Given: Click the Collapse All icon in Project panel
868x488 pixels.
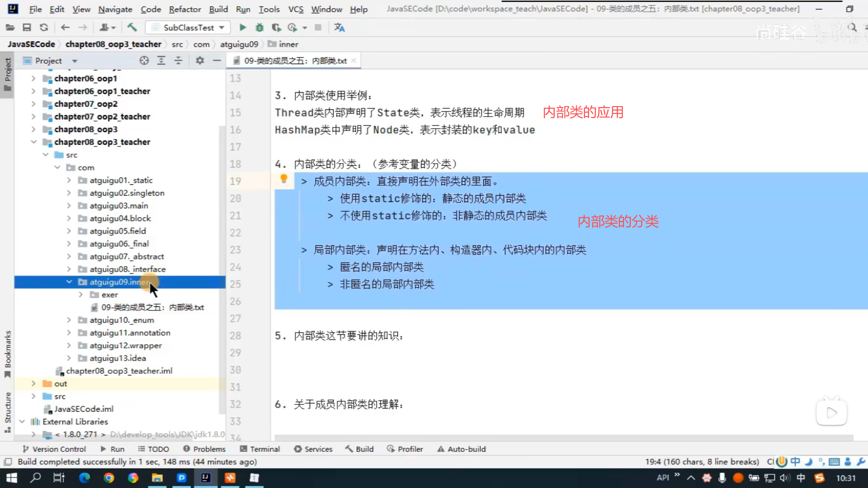Looking at the screenshot, I should (178, 61).
